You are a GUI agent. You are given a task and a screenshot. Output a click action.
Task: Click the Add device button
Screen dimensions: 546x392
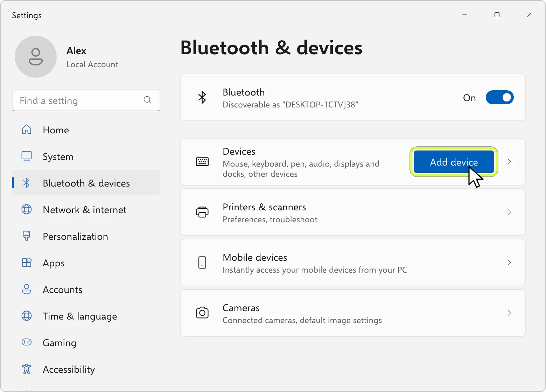tap(454, 162)
